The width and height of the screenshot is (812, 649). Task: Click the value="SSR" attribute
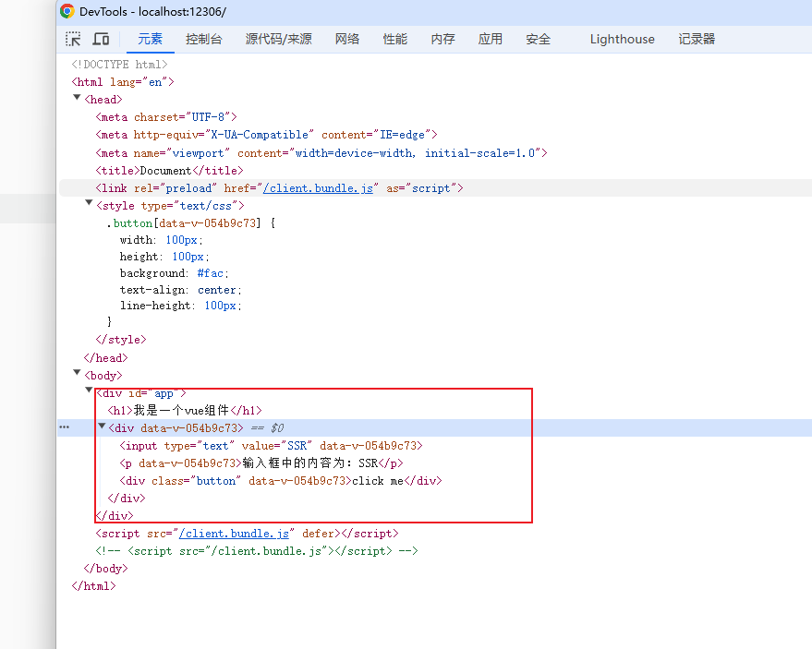click(x=277, y=446)
